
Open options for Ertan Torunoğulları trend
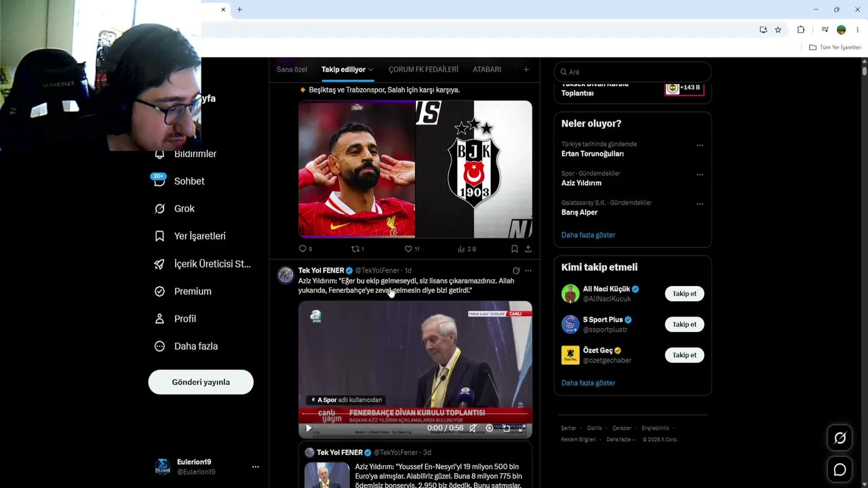tap(700, 145)
